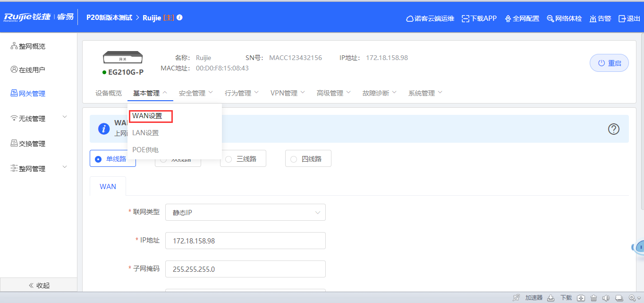644x303 pixels.
Task: Click the 在线用户 user icon in sidebar
Action: click(14, 69)
